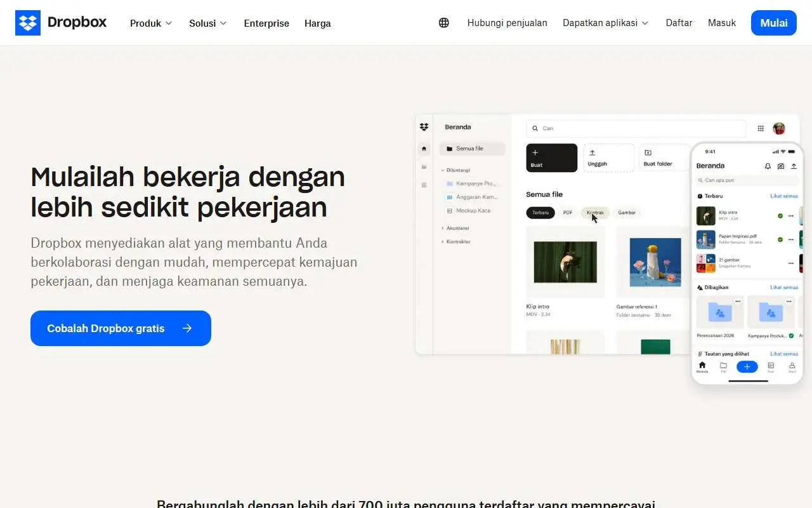Open options dots for Klip intro row
812x508 pixels.
pos(790,216)
